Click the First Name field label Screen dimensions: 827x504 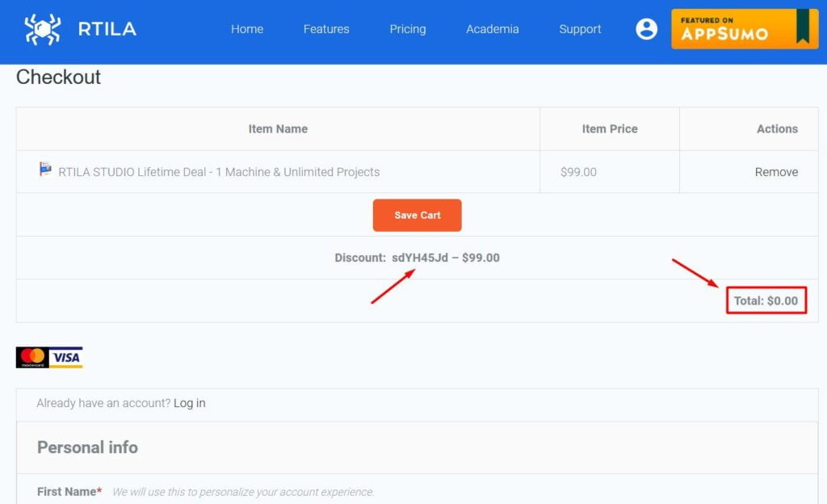[69, 491]
